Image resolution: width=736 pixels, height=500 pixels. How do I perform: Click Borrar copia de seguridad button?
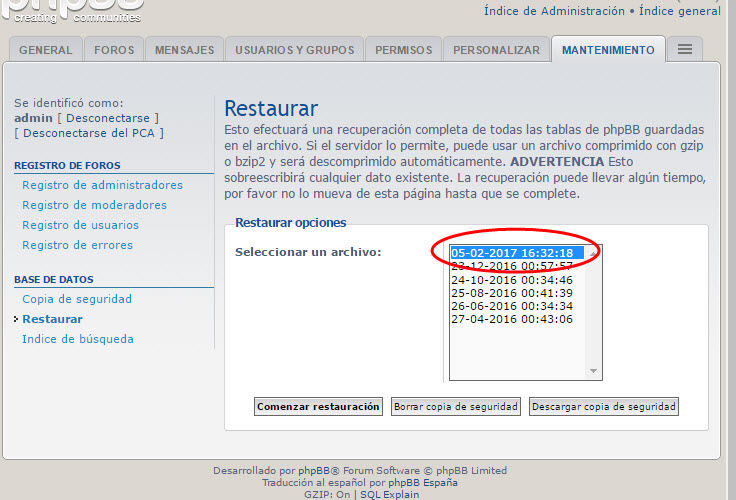(455, 407)
